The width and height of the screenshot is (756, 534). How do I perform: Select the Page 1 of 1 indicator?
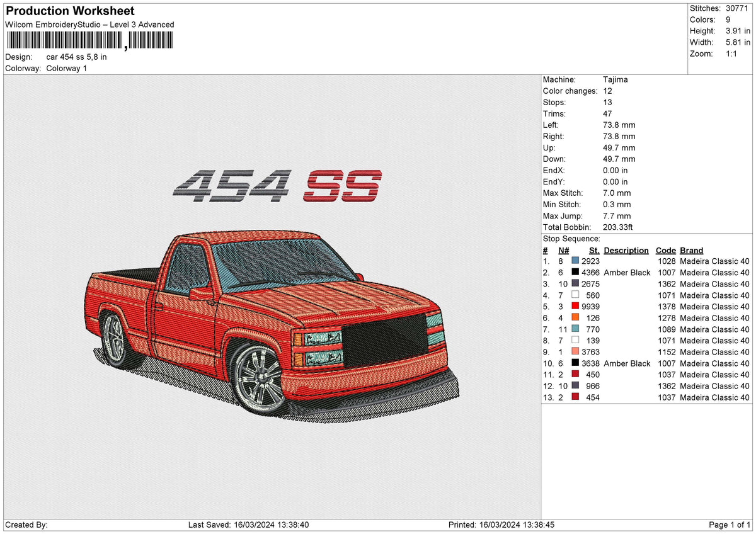pos(730,525)
